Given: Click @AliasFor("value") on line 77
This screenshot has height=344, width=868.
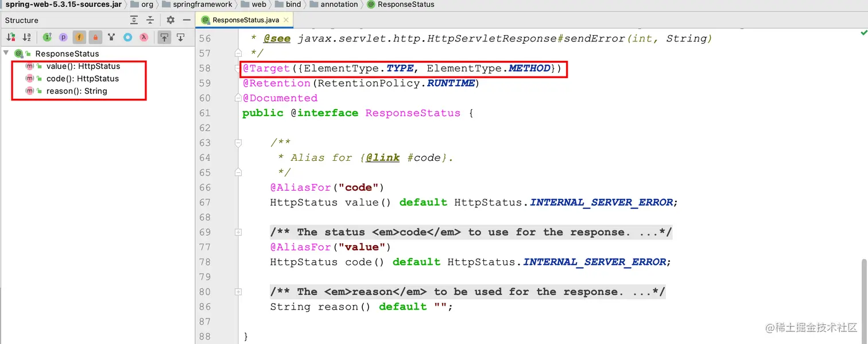Looking at the screenshot, I should point(330,248).
